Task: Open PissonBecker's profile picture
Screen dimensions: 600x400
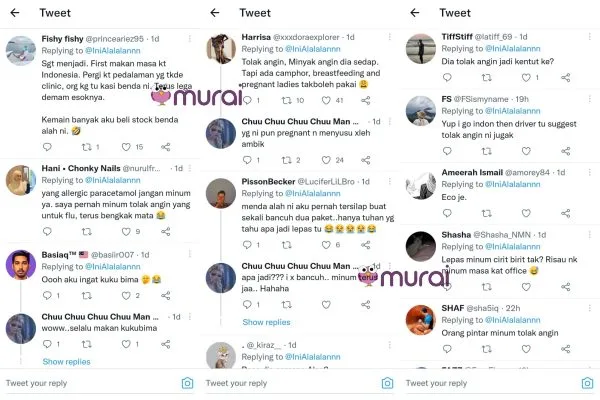Action: [x=221, y=193]
